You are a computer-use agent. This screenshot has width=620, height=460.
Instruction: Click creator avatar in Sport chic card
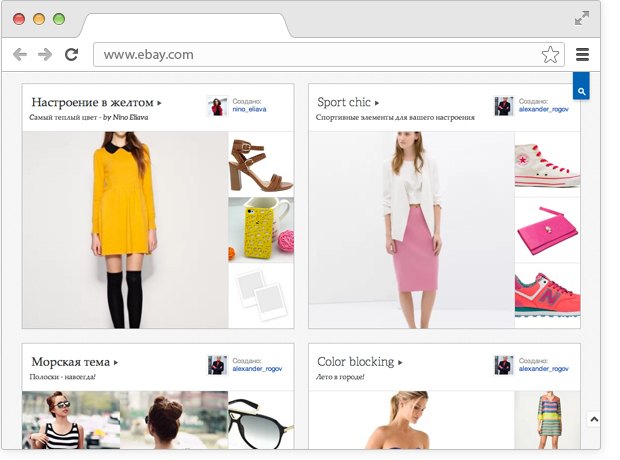click(504, 106)
